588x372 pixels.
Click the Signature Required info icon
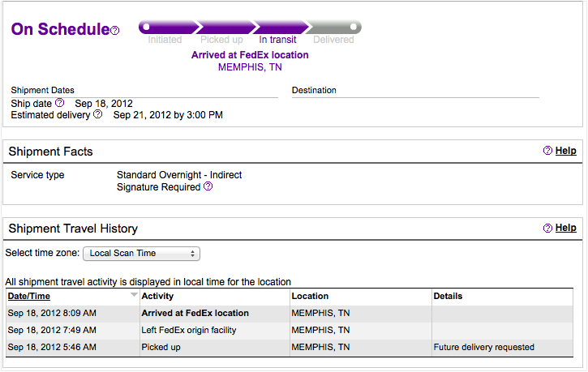click(208, 186)
